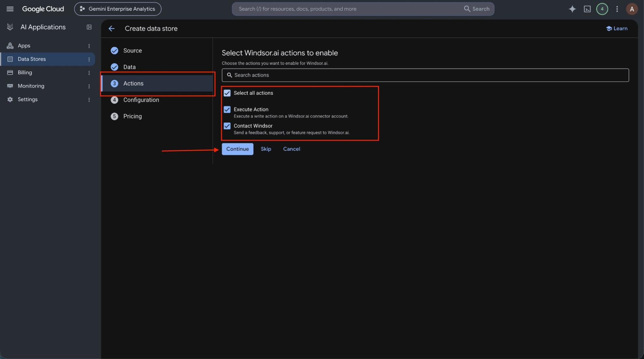Open the Gemini Enterprise Analytics project picker
Image resolution: width=644 pixels, height=359 pixels.
tap(118, 9)
